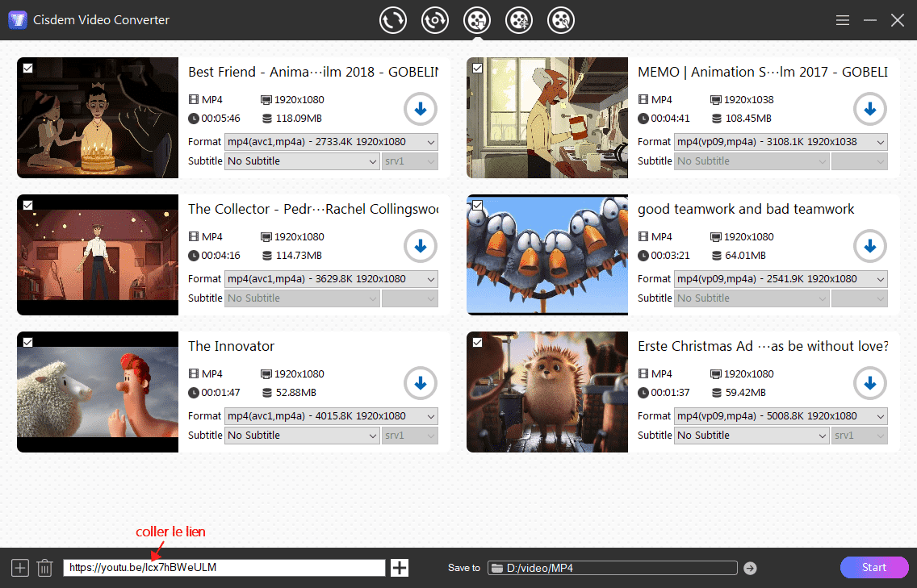Open Format dropdown for MEMO Animation video
This screenshot has height=588, width=917.
click(x=781, y=142)
